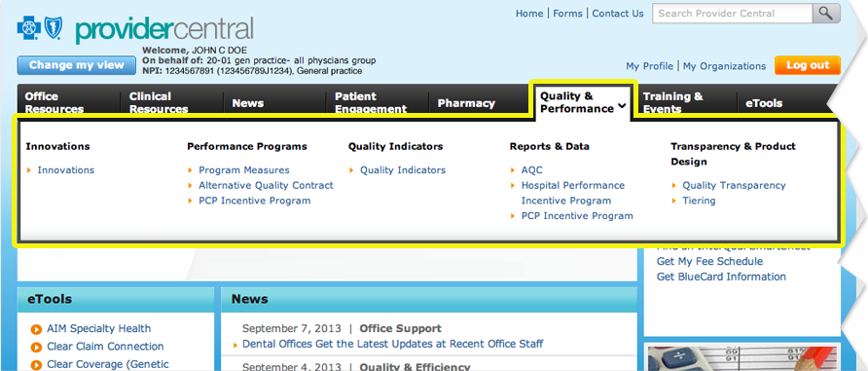This screenshot has height=371, width=868.
Task: Open the Program Measures link
Action: [244, 170]
